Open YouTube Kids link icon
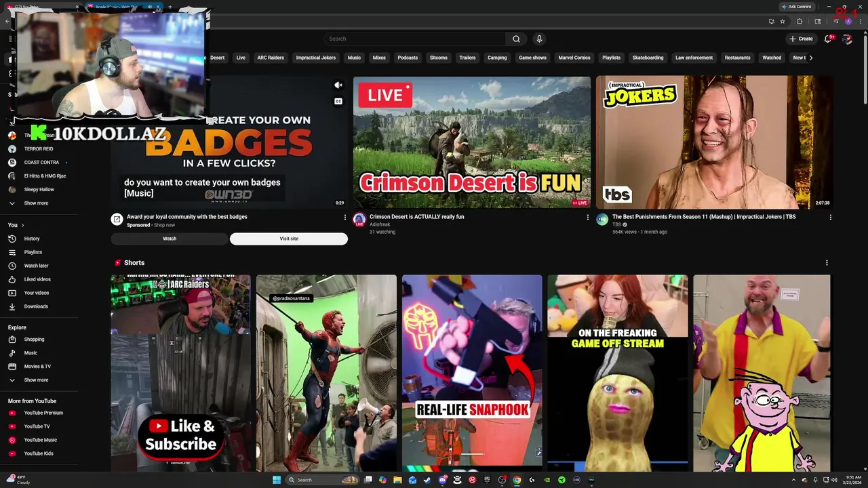Screen dimensions: 868x488 coord(12,453)
